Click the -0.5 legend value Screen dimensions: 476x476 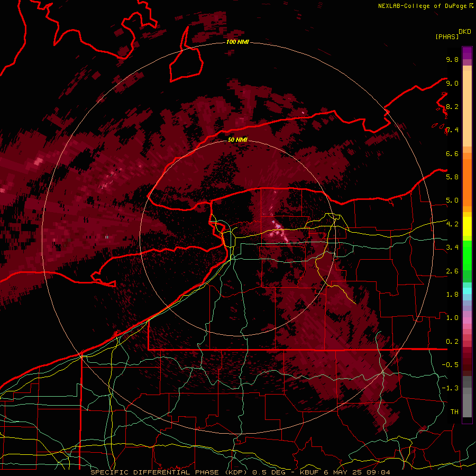point(450,364)
